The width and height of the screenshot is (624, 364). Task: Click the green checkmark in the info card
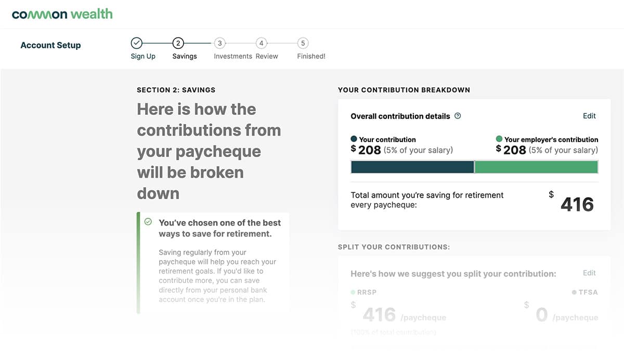point(148,222)
